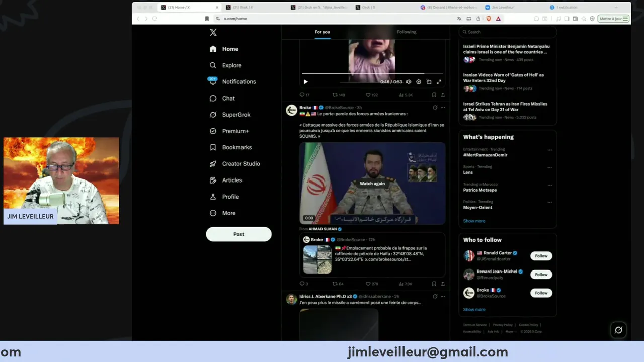
Task: Share the post with 192 likes
Action: 443,95
